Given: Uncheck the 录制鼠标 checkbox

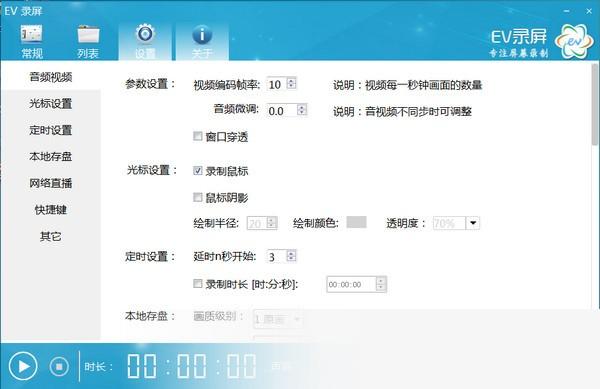Looking at the screenshot, I should pyautogui.click(x=197, y=171).
